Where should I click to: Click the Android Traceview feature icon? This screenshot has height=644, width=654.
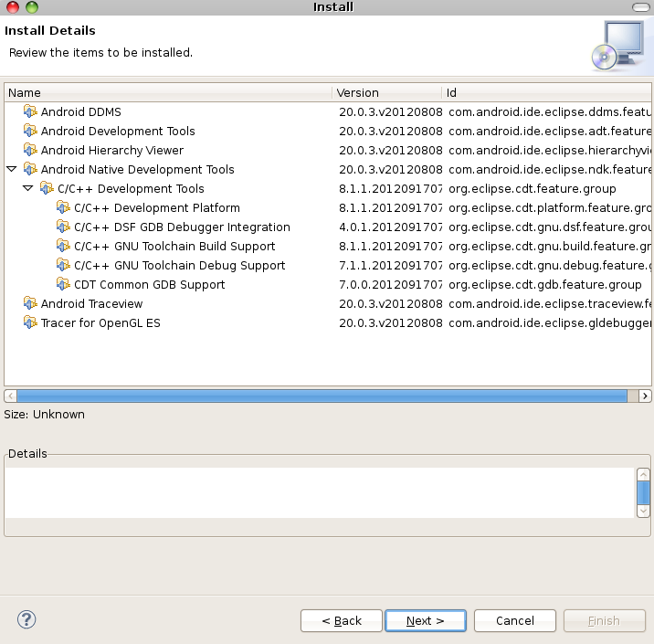pyautogui.click(x=30, y=303)
